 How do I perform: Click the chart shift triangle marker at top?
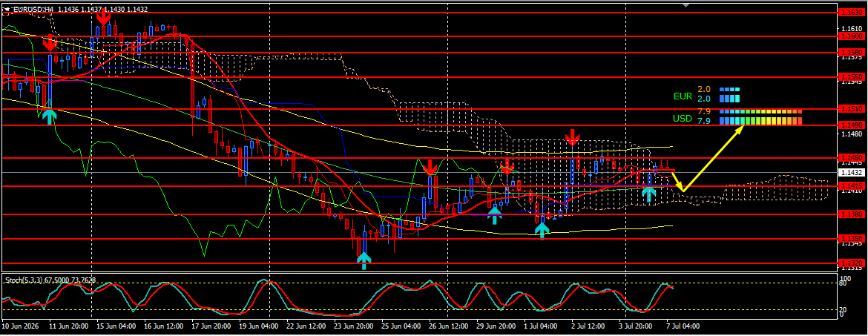(686, 4)
